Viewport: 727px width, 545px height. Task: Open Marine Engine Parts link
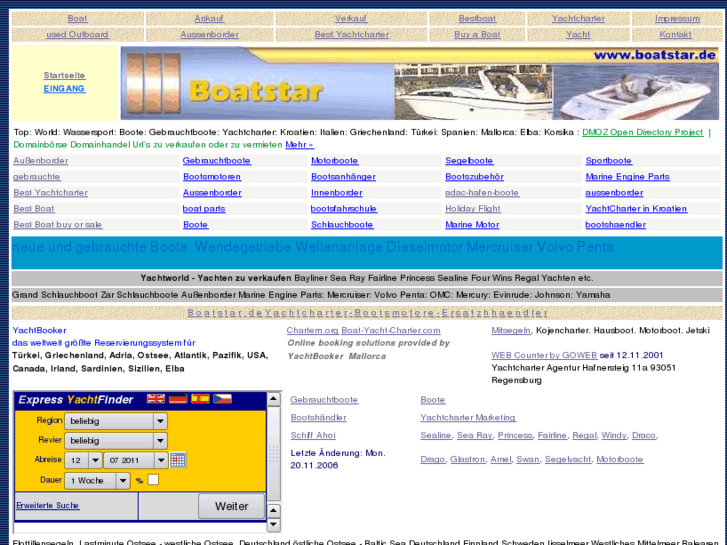(x=627, y=177)
